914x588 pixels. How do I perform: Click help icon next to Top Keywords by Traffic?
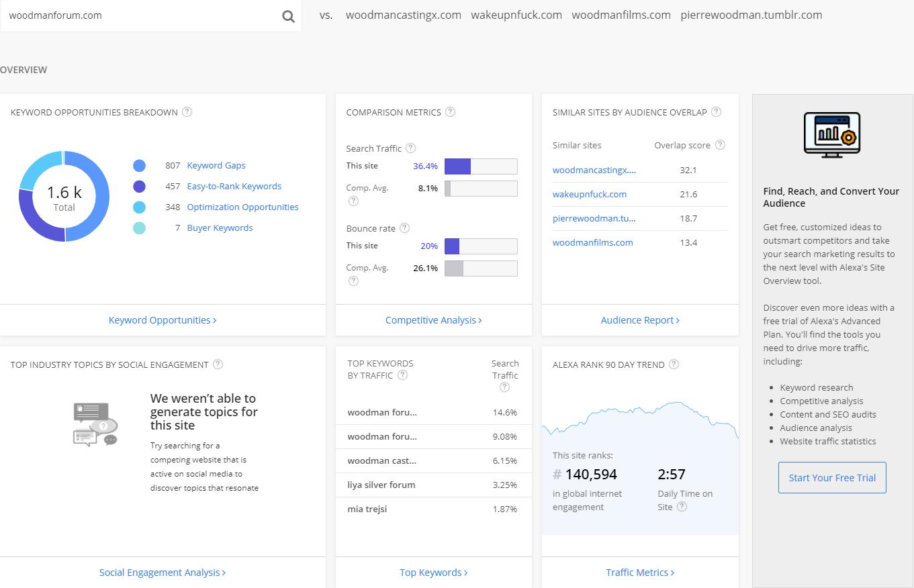coord(403,375)
